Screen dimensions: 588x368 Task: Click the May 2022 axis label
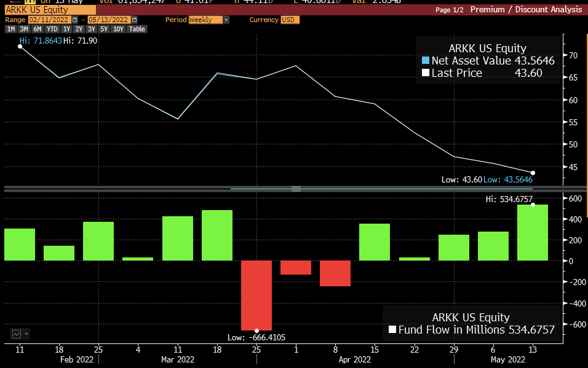click(x=508, y=360)
